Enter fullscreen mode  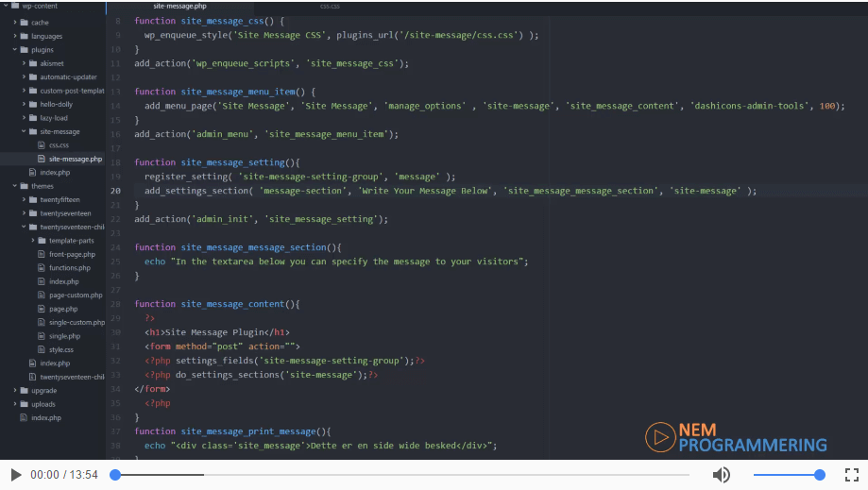pyautogui.click(x=851, y=475)
